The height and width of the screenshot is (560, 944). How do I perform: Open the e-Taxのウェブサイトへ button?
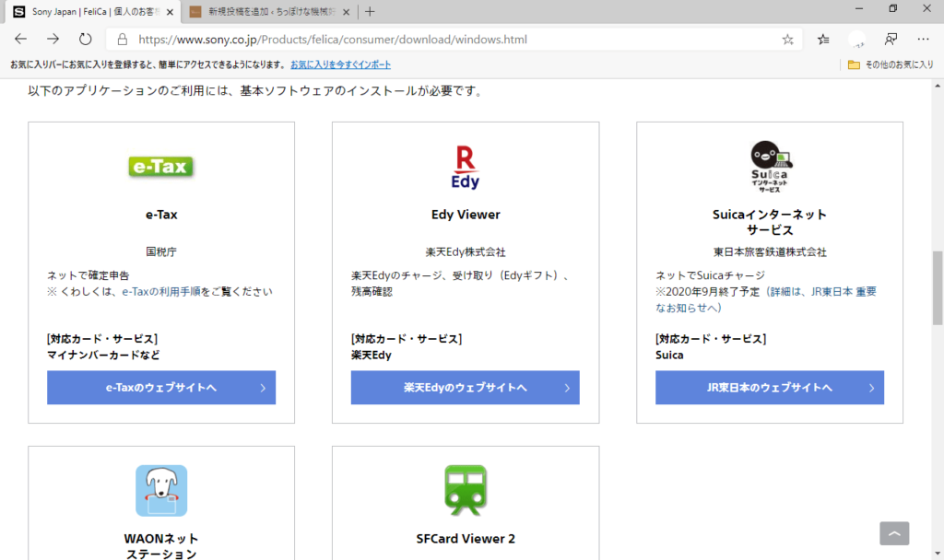coord(161,388)
